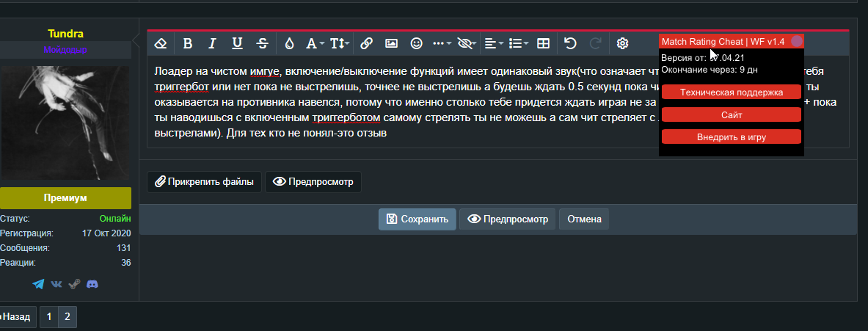Go to page 1 of thread
868x331 pixels.
click(48, 317)
